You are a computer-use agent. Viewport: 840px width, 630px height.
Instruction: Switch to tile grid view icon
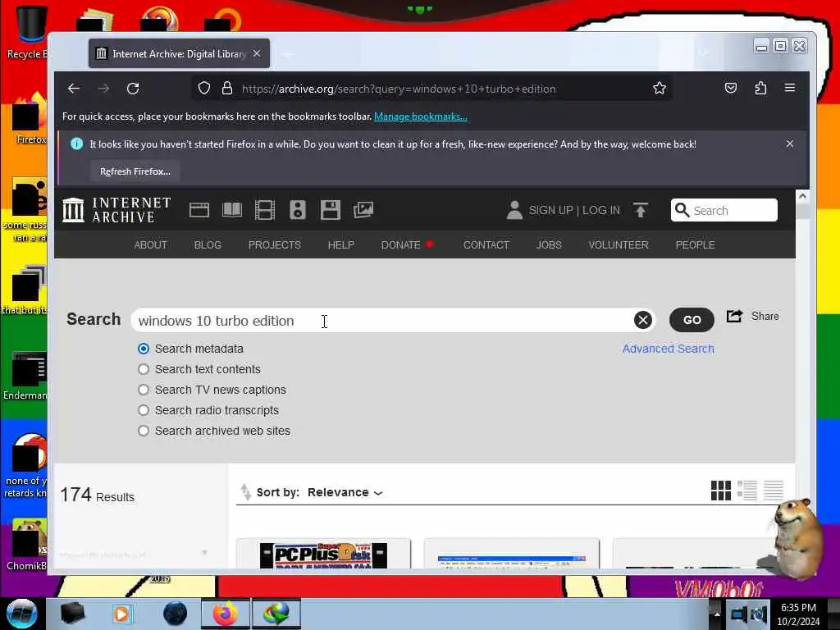720,491
